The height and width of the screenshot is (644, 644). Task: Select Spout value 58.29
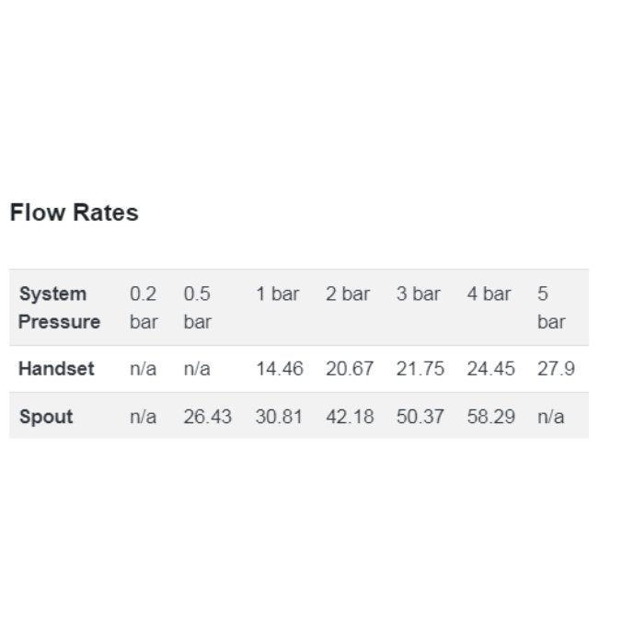pos(490,417)
